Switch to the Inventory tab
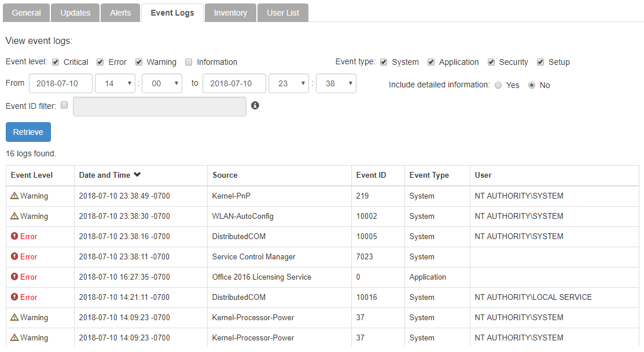The height and width of the screenshot is (352, 644). [230, 12]
